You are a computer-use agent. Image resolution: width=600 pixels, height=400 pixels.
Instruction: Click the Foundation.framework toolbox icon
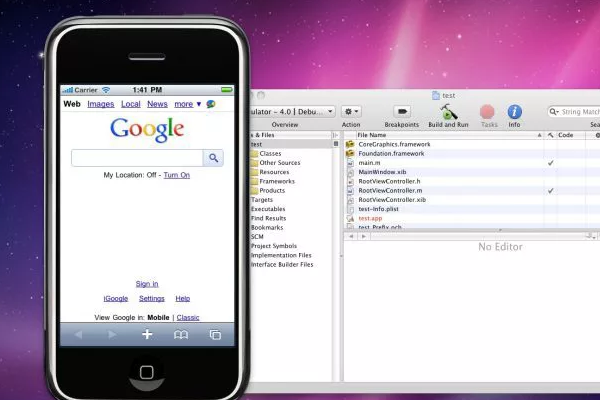350,153
